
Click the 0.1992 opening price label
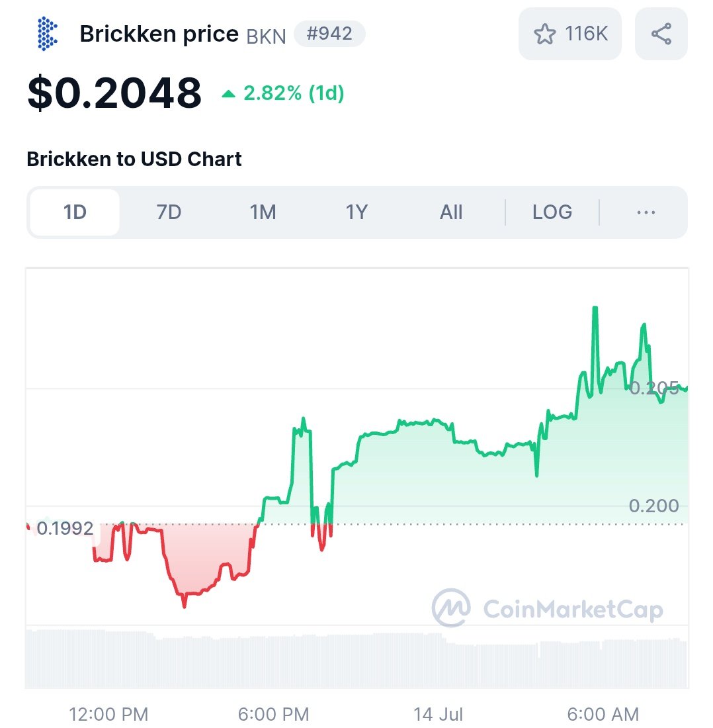[64, 528]
